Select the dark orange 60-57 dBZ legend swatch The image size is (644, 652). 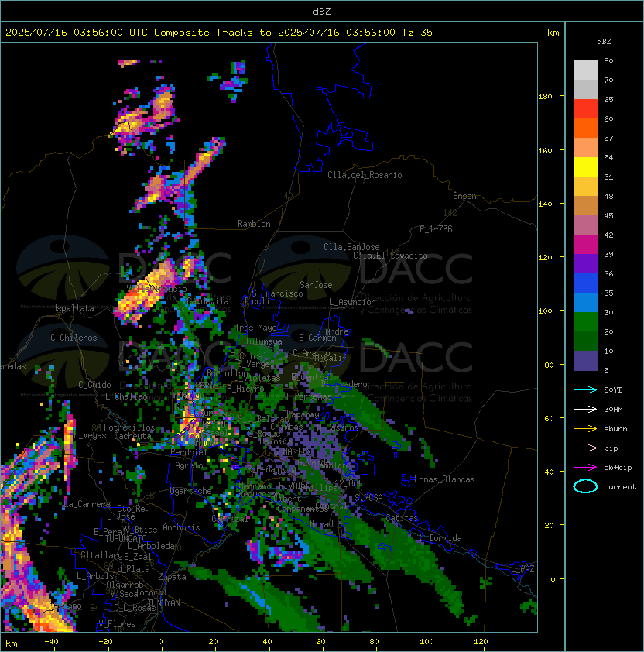click(x=585, y=128)
